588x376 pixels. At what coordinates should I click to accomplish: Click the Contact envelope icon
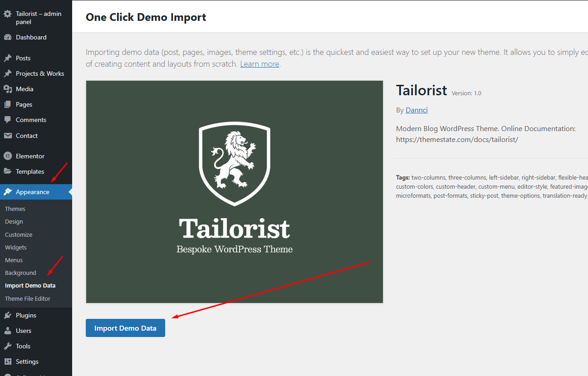7,136
